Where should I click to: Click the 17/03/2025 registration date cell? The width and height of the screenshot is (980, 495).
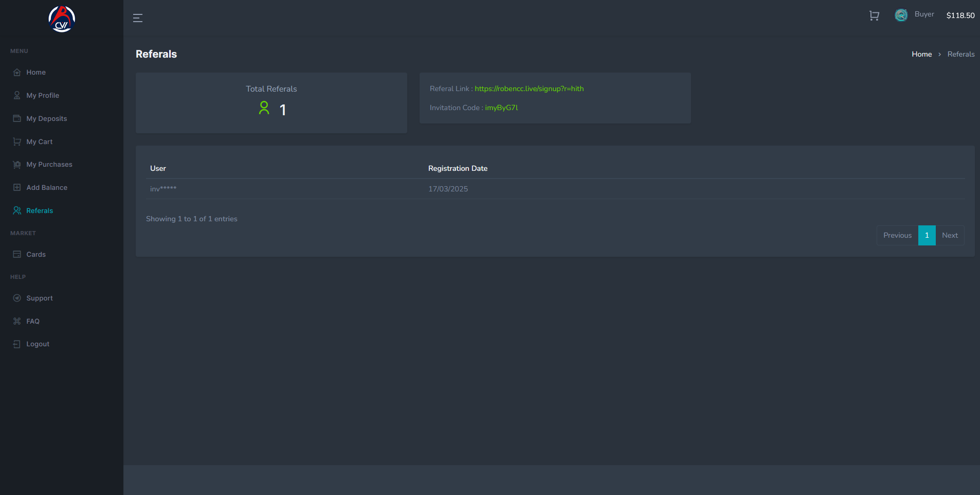click(x=448, y=189)
